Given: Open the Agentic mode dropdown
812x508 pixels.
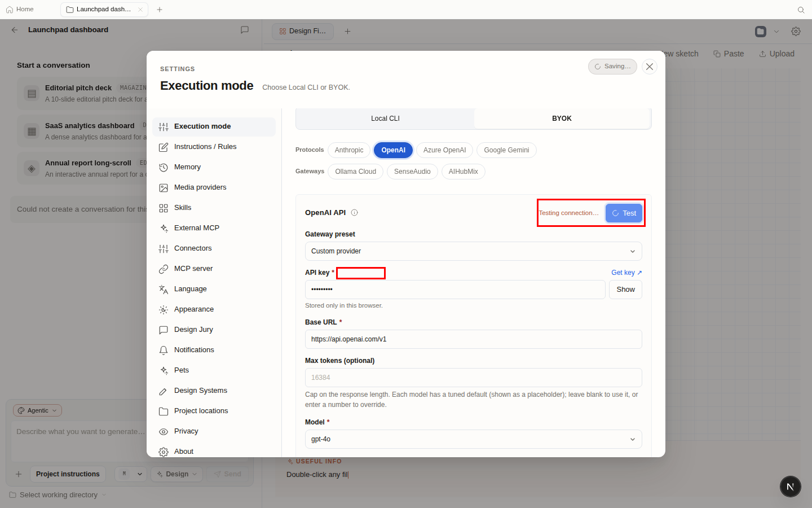Looking at the screenshot, I should click(x=38, y=410).
